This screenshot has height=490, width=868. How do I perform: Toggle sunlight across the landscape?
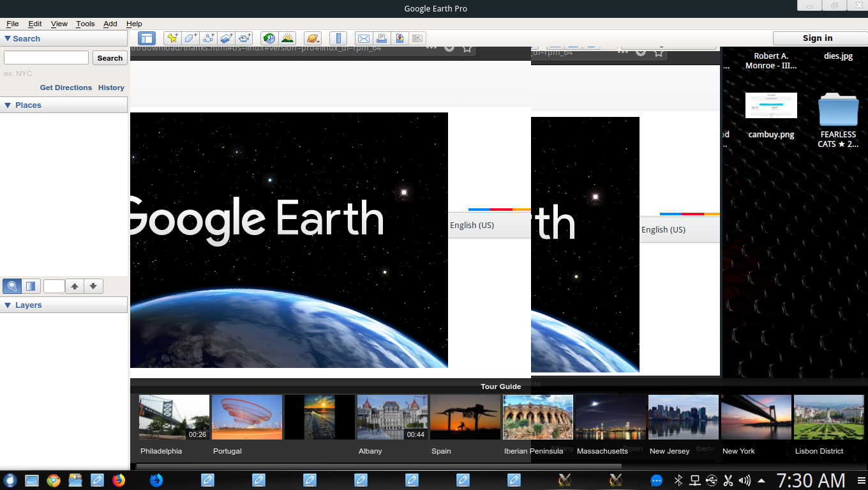[x=287, y=38]
